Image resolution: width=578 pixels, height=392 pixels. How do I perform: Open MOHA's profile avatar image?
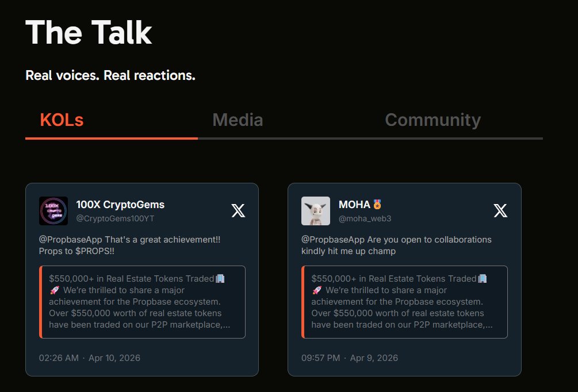tap(316, 211)
